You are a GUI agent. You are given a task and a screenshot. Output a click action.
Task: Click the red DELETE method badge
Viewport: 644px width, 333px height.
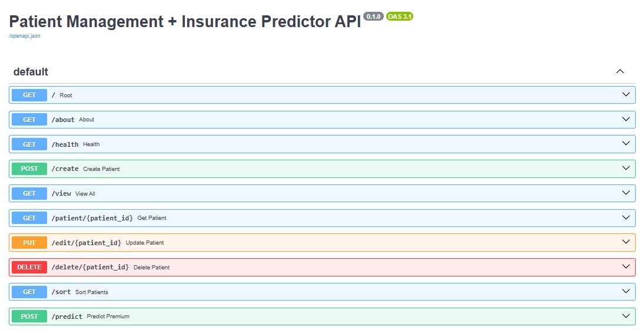[x=29, y=268]
